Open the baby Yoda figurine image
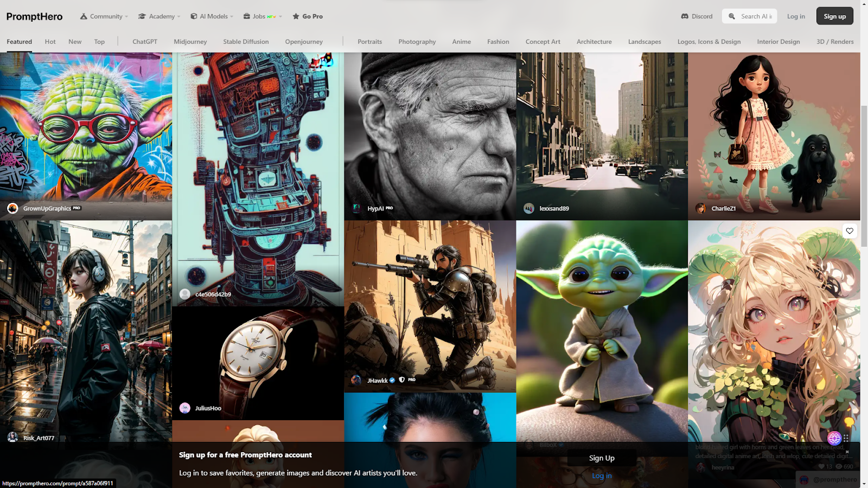 point(602,331)
